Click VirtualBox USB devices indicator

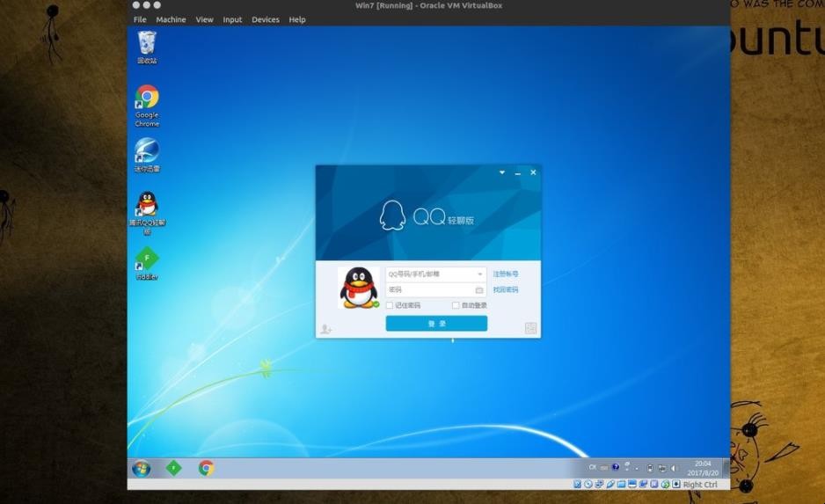click(x=610, y=484)
